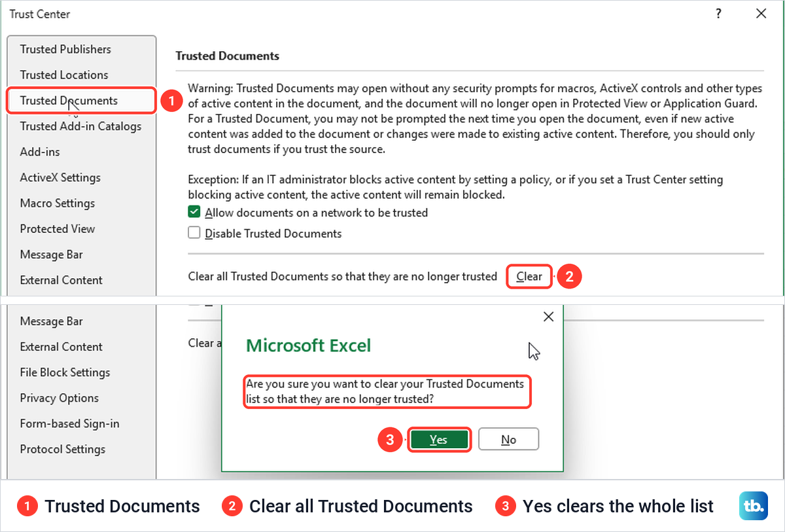Click the Trust Center window title
The image size is (785, 532).
(x=40, y=14)
